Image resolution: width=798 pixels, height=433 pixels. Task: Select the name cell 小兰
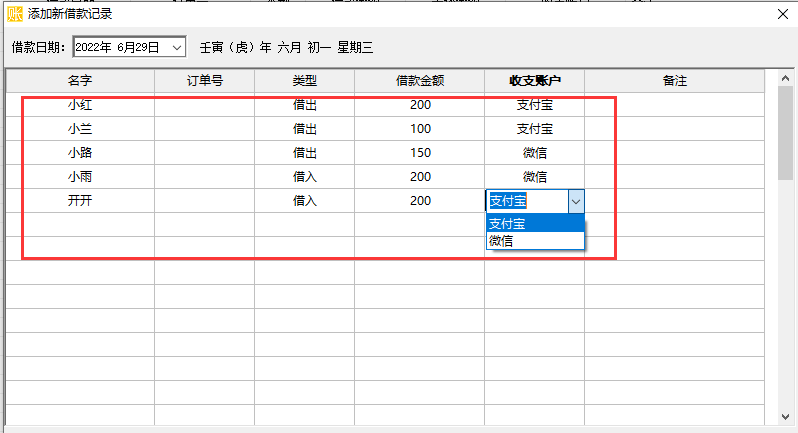(80, 129)
